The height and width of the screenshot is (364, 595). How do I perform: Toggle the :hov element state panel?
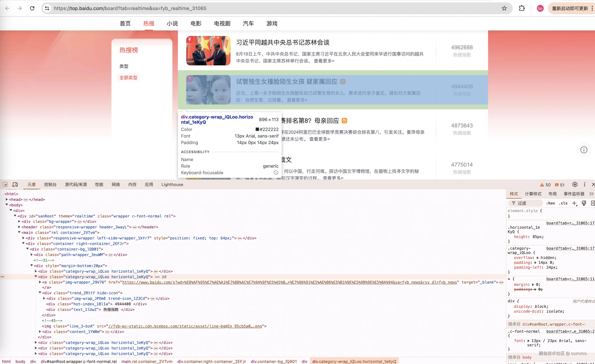pos(550,203)
